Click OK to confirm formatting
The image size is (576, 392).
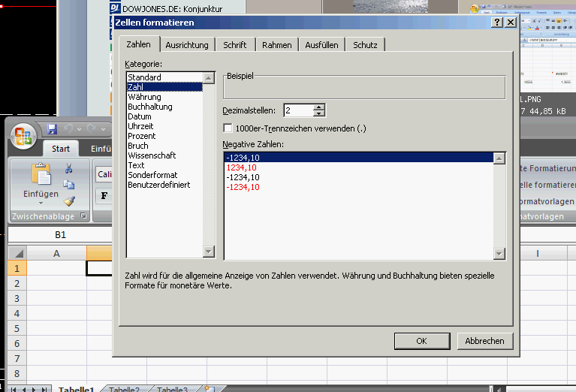click(x=422, y=341)
